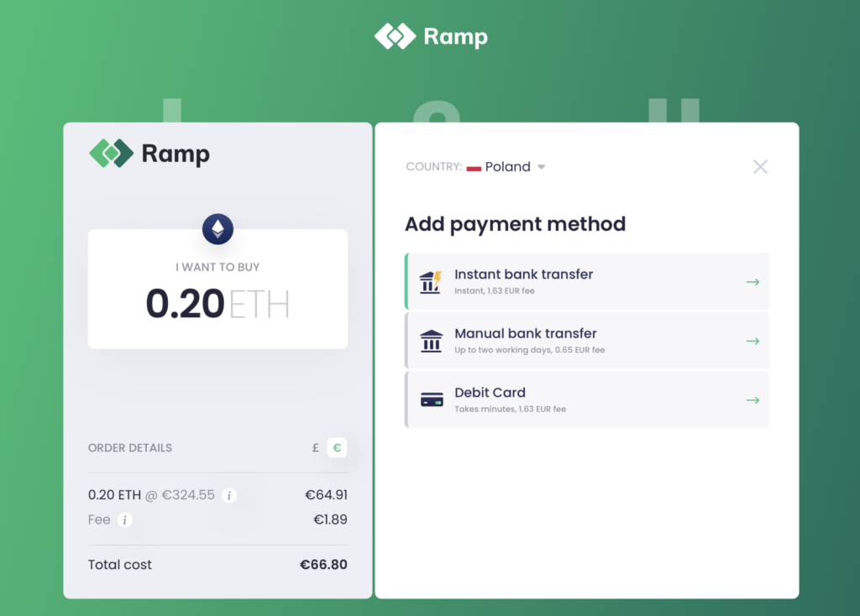
Task: Click 'Up to two working days, 0.65 EUR fee'
Action: (529, 350)
